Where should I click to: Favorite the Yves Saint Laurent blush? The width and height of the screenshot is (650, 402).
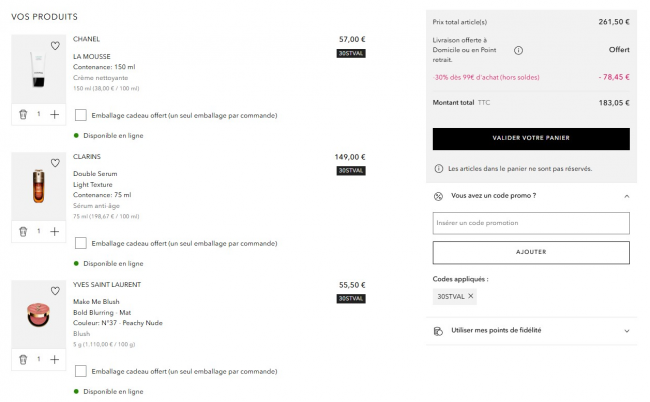click(55, 292)
